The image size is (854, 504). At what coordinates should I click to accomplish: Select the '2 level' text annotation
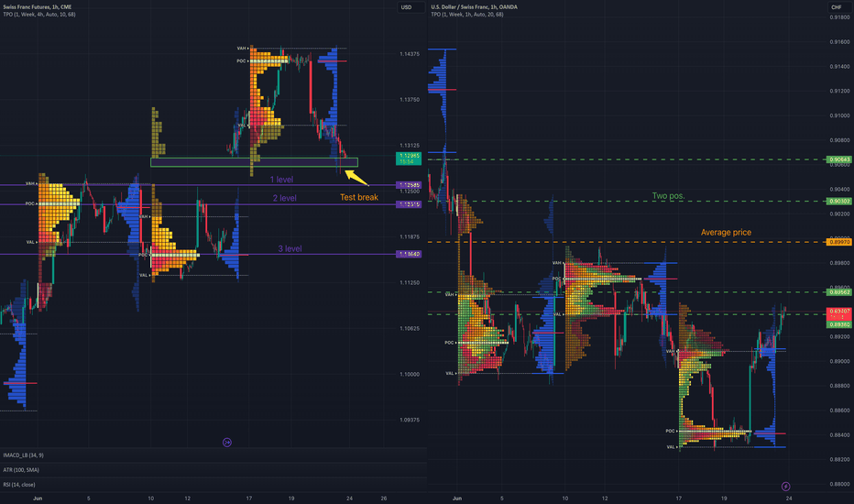[284, 198]
